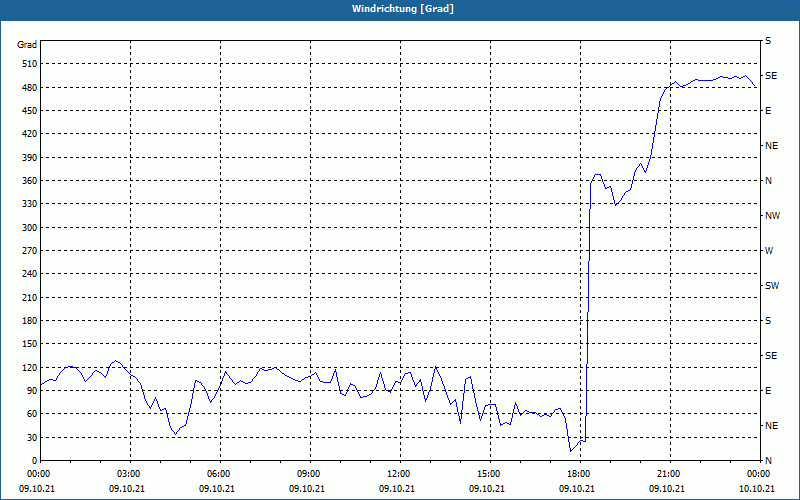
Task: Click the 'NE' compass label between 30 and 60
Action: point(771,426)
